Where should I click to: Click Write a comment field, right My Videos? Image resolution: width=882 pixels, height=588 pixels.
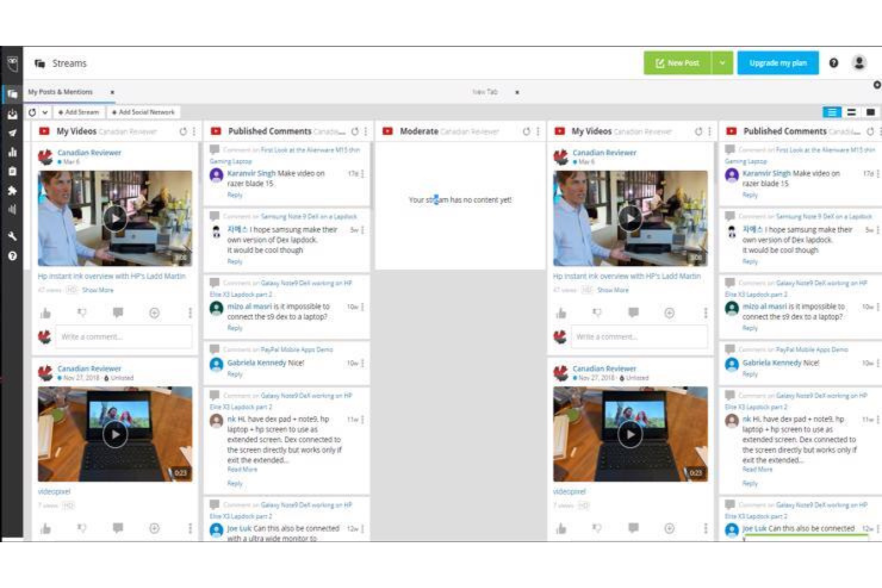[639, 337]
